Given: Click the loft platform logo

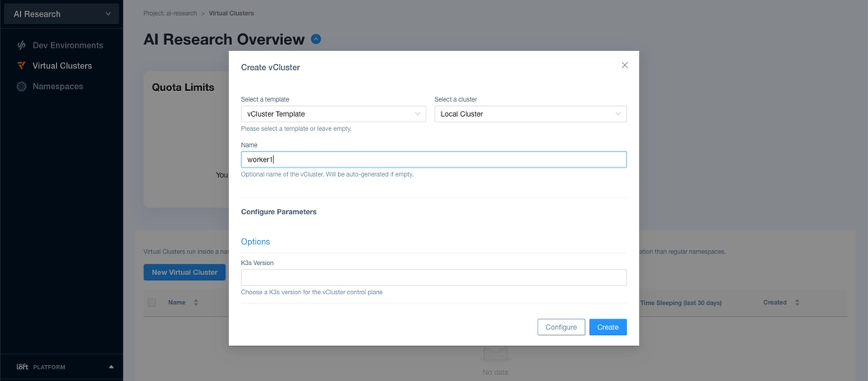Looking at the screenshot, I should tap(23, 367).
